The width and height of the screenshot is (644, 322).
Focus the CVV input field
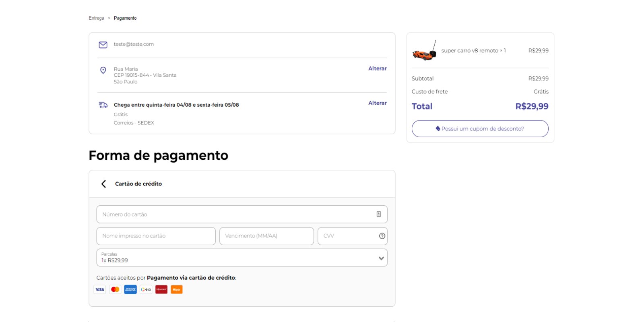(353, 236)
